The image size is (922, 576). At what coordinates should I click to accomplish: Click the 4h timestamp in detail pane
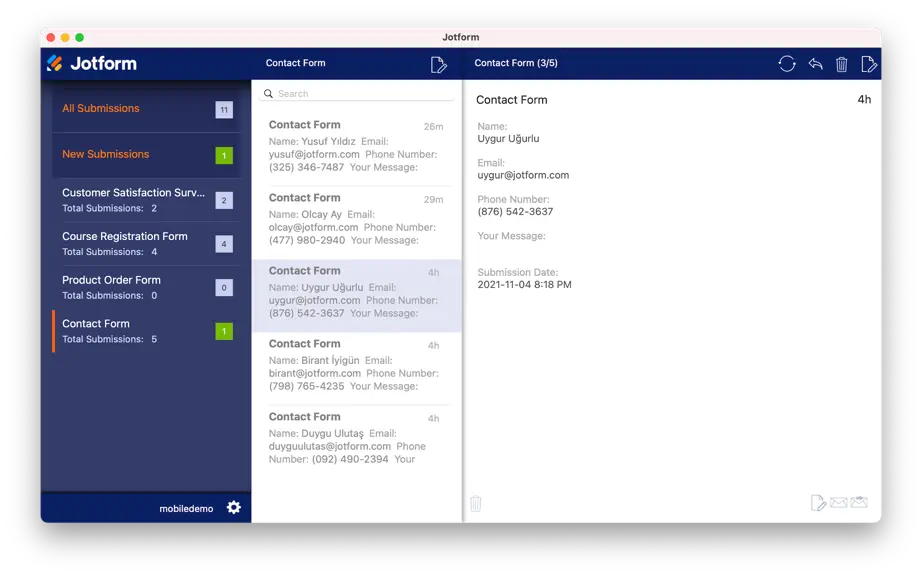point(864,99)
